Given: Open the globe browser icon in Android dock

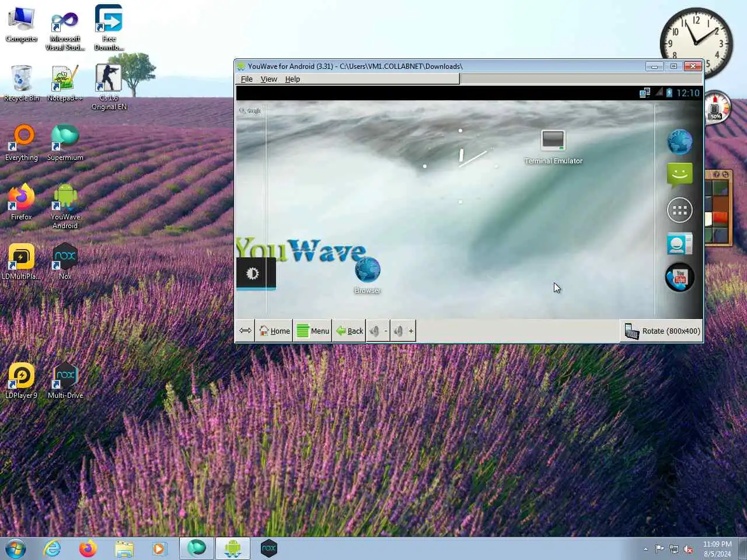Looking at the screenshot, I should pos(680,141).
